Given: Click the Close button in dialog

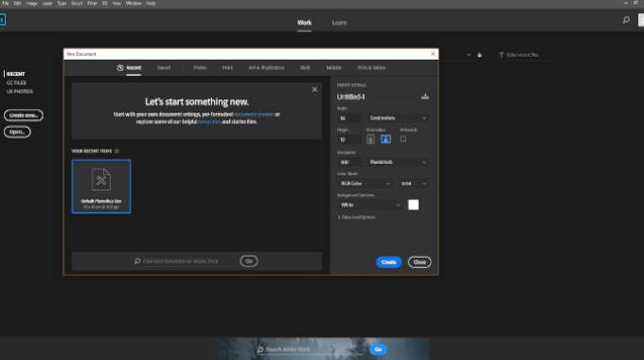Looking at the screenshot, I should [x=420, y=262].
